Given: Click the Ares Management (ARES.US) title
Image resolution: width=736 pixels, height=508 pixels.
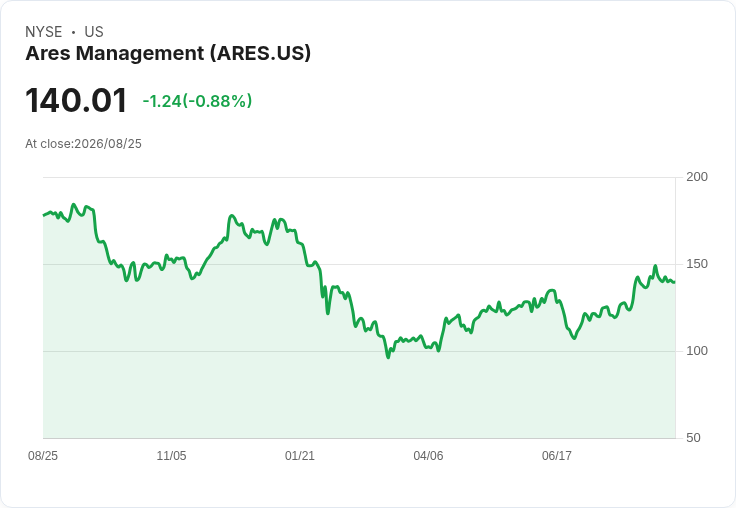Looking at the screenshot, I should tap(168, 54).
